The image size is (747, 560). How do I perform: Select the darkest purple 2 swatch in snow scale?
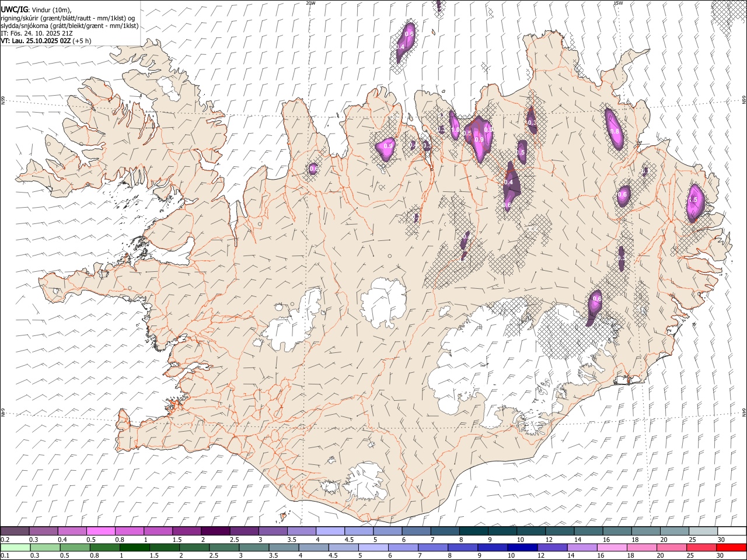coord(215,531)
